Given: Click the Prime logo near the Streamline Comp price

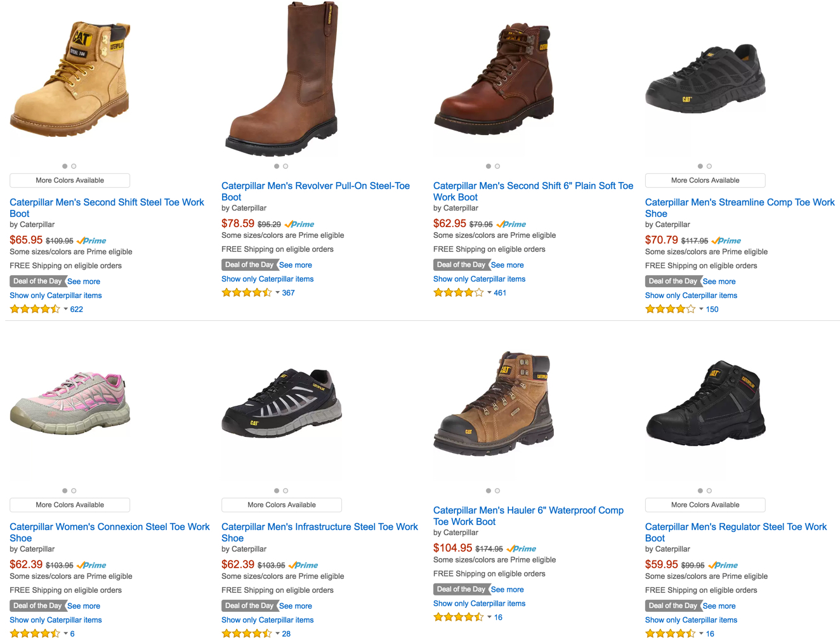Looking at the screenshot, I should 726,240.
